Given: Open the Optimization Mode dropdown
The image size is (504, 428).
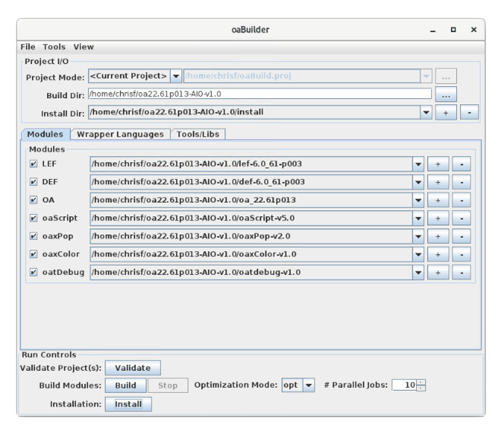Looking at the screenshot, I should pyautogui.click(x=309, y=385).
